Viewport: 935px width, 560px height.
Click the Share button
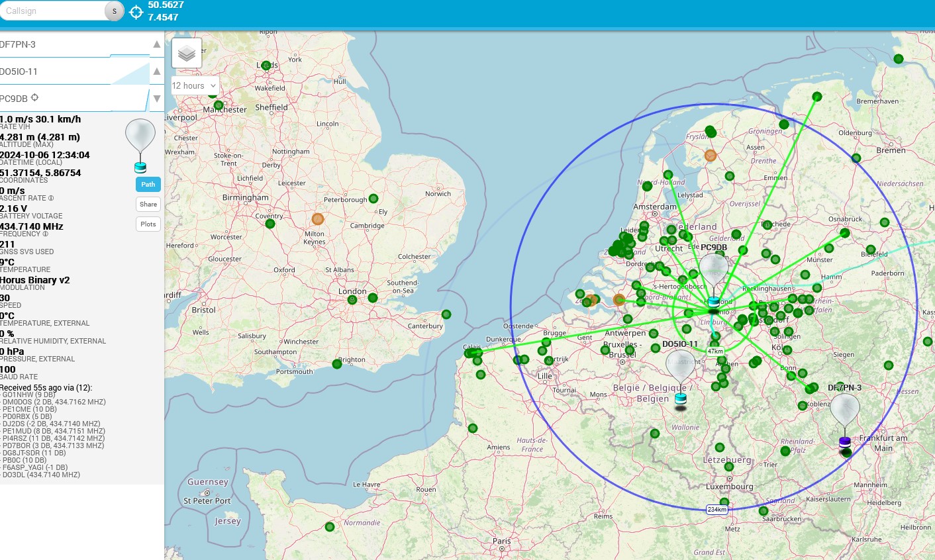pos(148,205)
